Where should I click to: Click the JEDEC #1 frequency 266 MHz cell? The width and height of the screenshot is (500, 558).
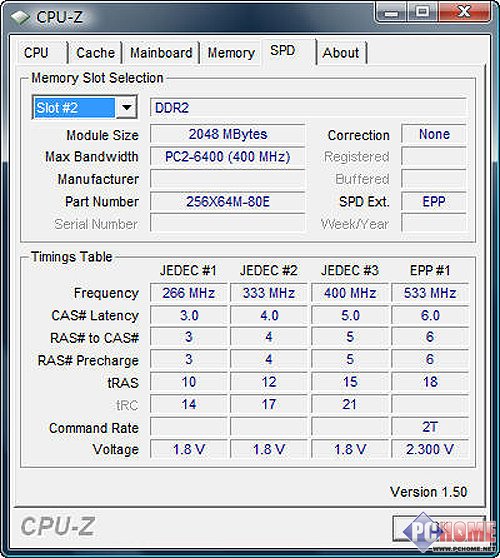click(x=188, y=293)
